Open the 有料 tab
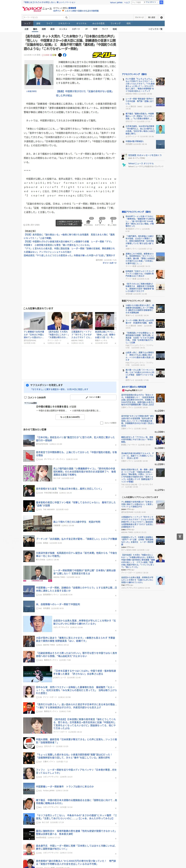The height and width of the screenshot is (868, 186). (128, 24)
